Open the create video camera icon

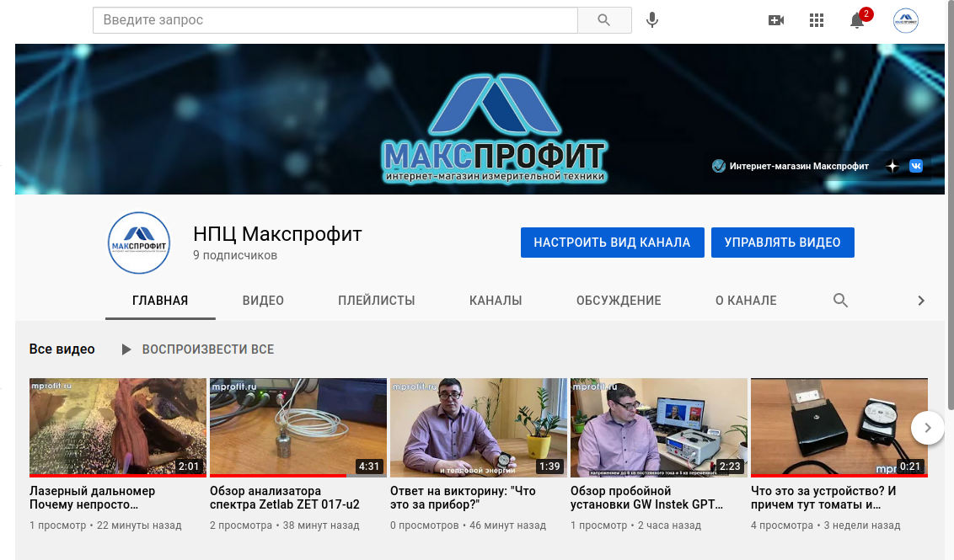tap(775, 20)
